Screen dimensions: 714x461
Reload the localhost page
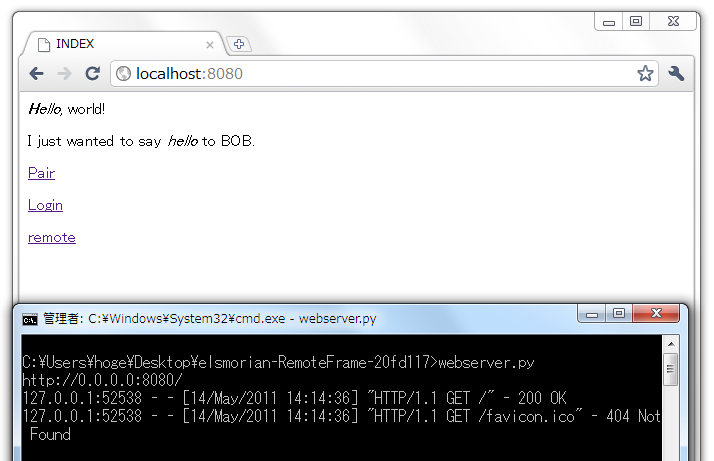[93, 73]
